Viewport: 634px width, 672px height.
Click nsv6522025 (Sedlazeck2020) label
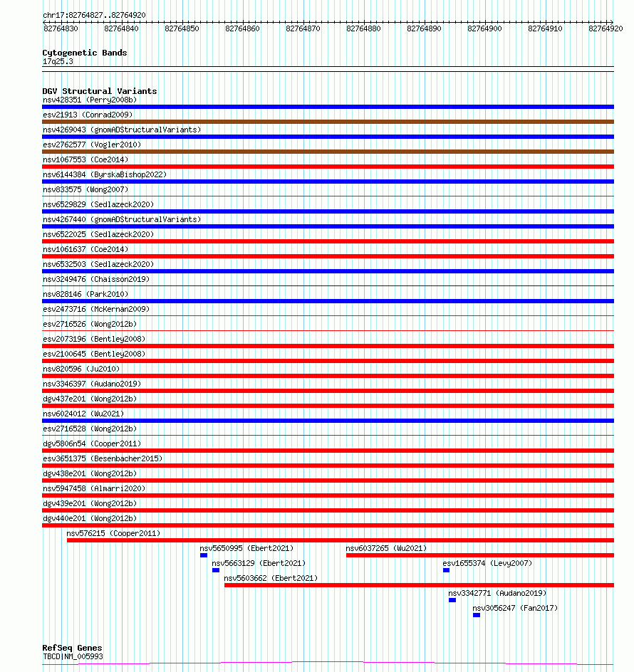point(98,234)
